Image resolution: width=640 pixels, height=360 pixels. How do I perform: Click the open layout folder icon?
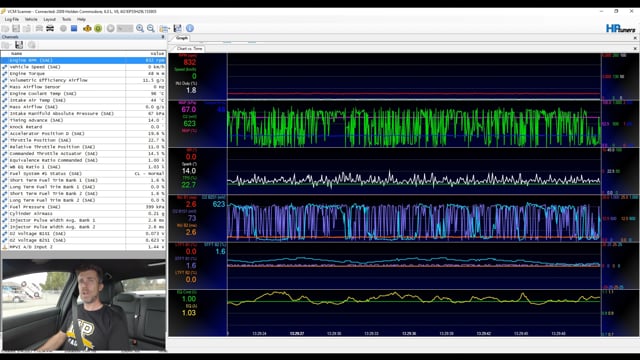(x=164, y=28)
